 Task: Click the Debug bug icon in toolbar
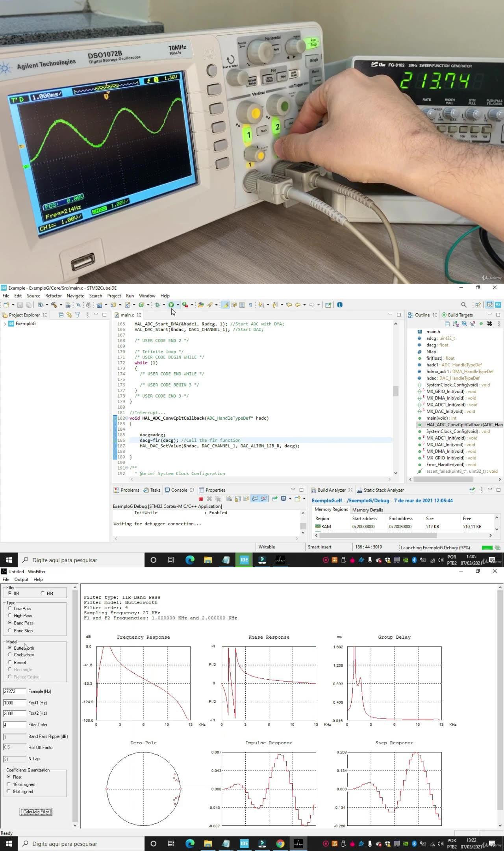[x=157, y=305]
